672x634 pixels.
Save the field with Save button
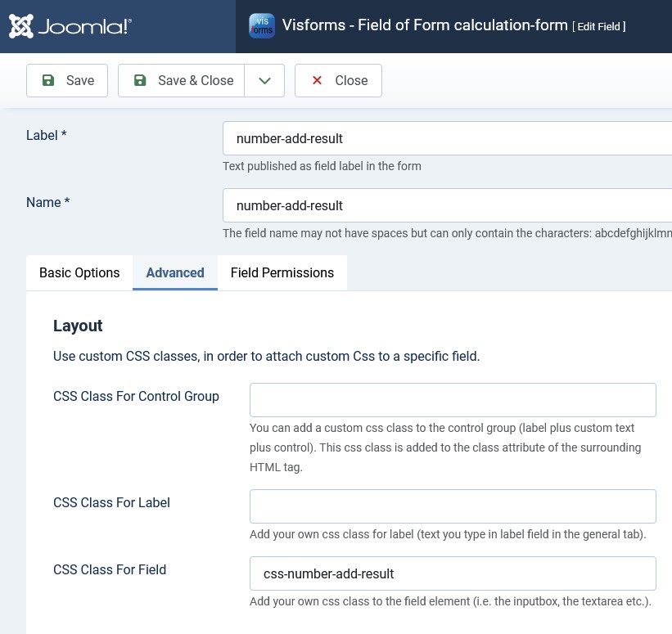(x=67, y=80)
